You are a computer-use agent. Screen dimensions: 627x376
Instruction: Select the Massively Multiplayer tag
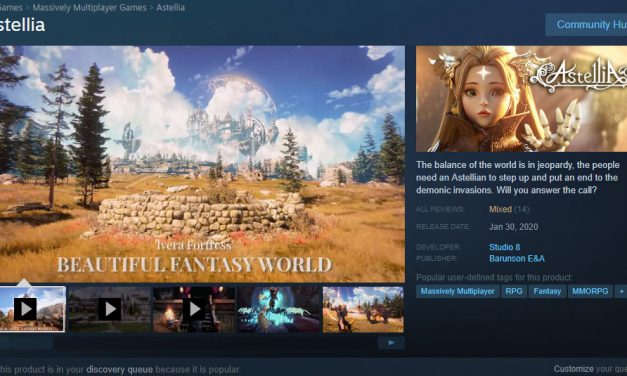coord(457,291)
